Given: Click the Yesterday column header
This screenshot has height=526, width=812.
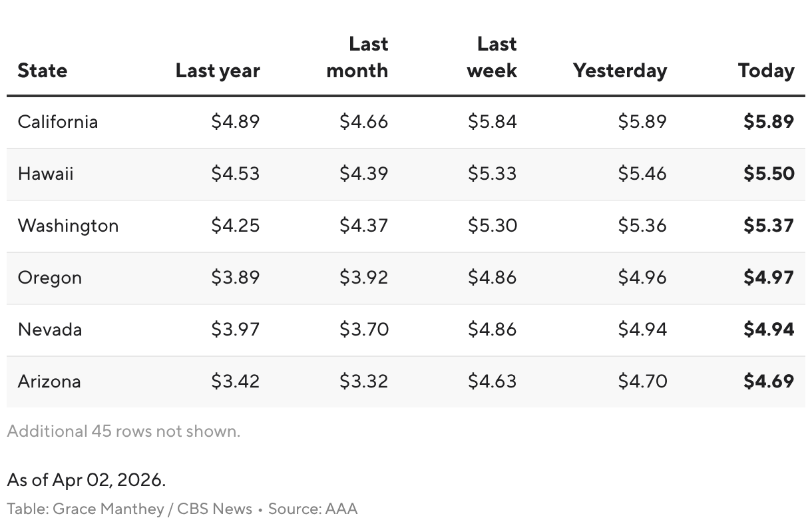Looking at the screenshot, I should (x=620, y=71).
